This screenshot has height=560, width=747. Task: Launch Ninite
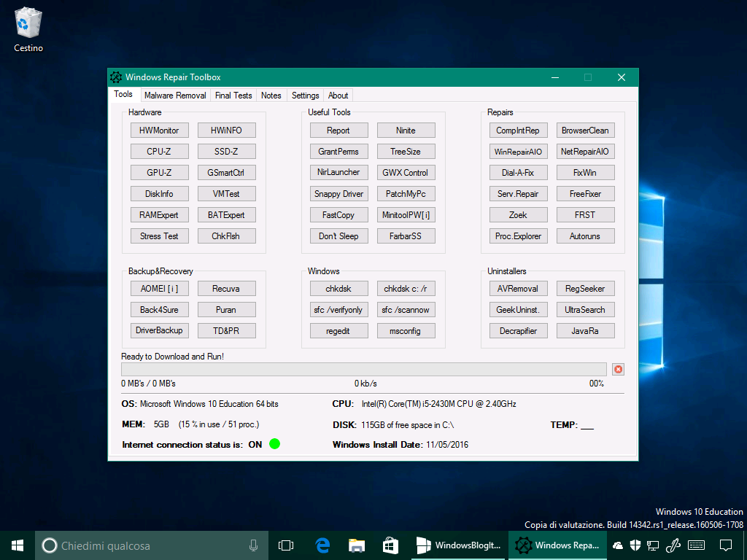click(x=406, y=131)
